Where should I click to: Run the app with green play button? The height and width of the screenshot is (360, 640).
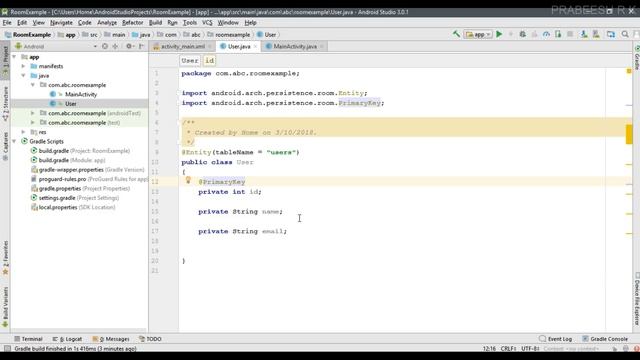point(499,34)
